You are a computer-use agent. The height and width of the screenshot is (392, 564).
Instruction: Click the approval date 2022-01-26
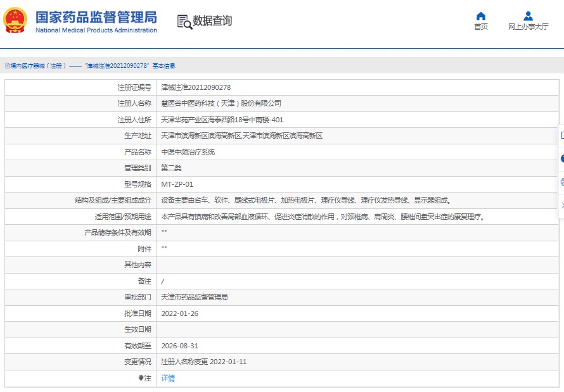tap(179, 313)
